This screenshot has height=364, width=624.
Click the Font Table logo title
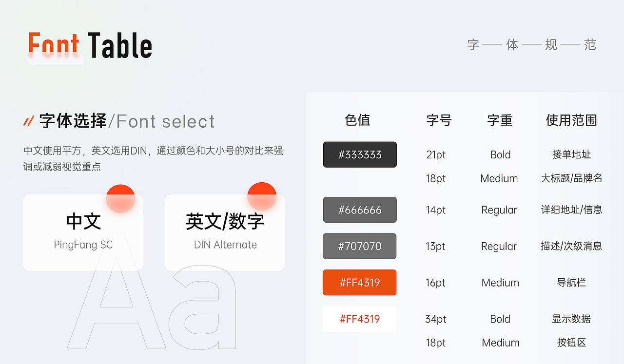click(90, 46)
